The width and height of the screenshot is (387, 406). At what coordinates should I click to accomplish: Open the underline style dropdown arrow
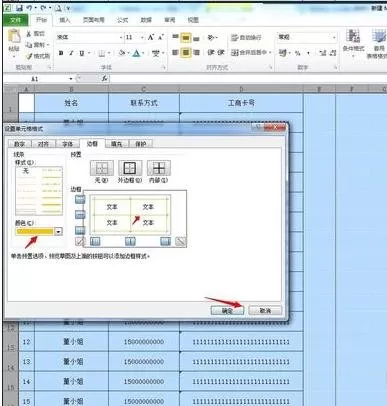[89, 53]
